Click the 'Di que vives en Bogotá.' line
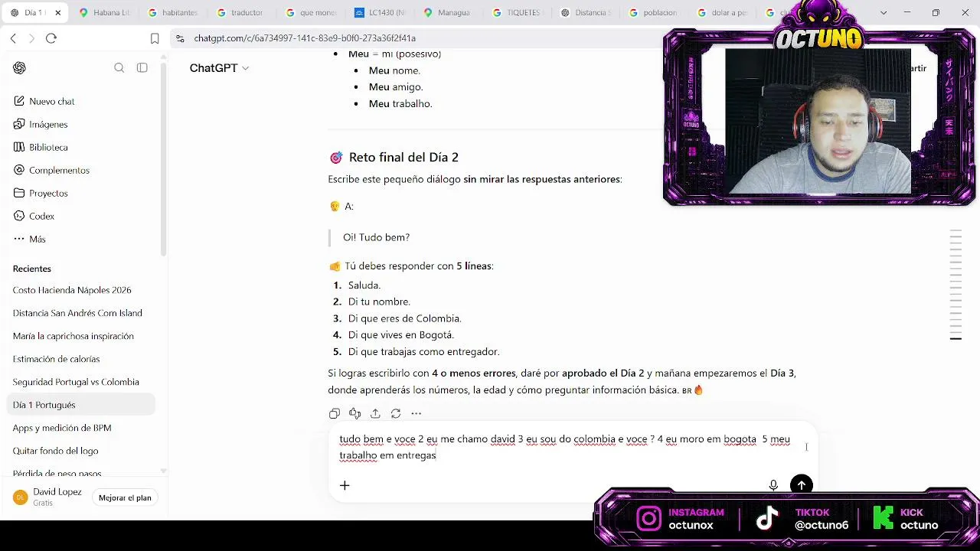The image size is (980, 551). tap(401, 334)
